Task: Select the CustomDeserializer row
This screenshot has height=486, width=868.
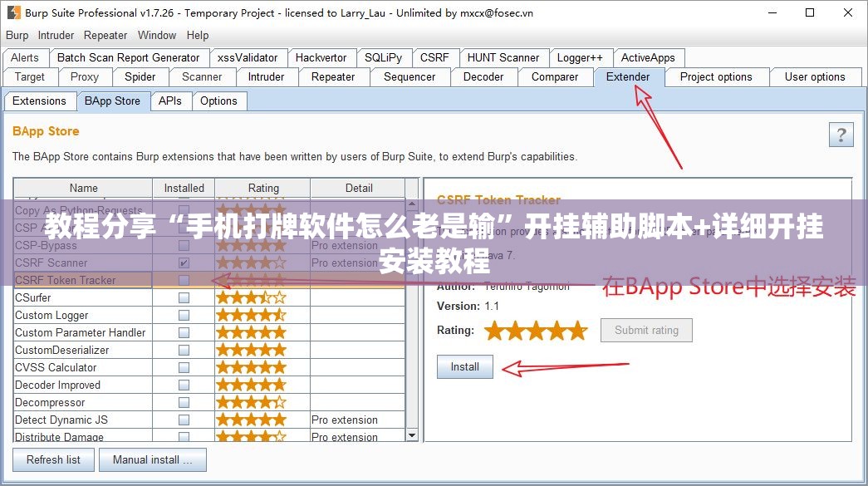Action: coord(209,351)
